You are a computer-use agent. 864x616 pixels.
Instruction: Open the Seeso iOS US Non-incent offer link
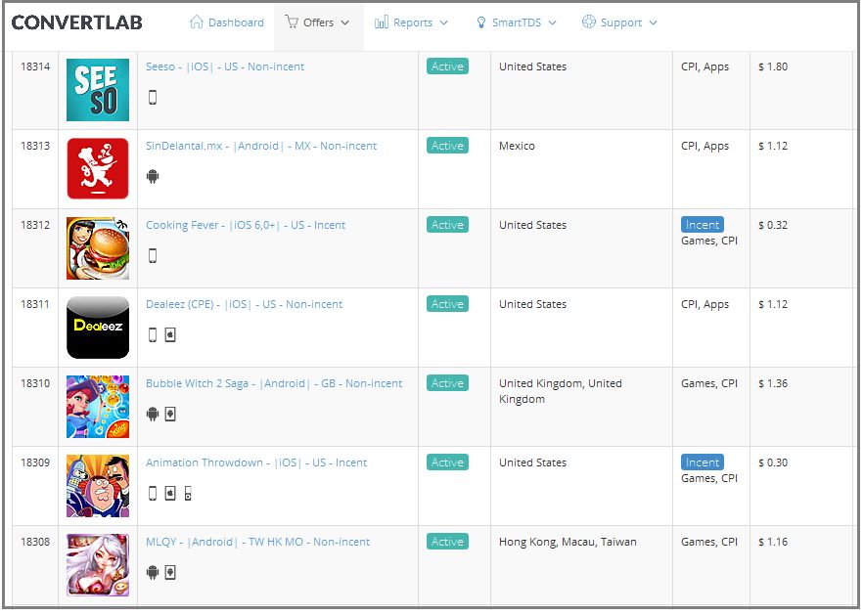tap(225, 66)
